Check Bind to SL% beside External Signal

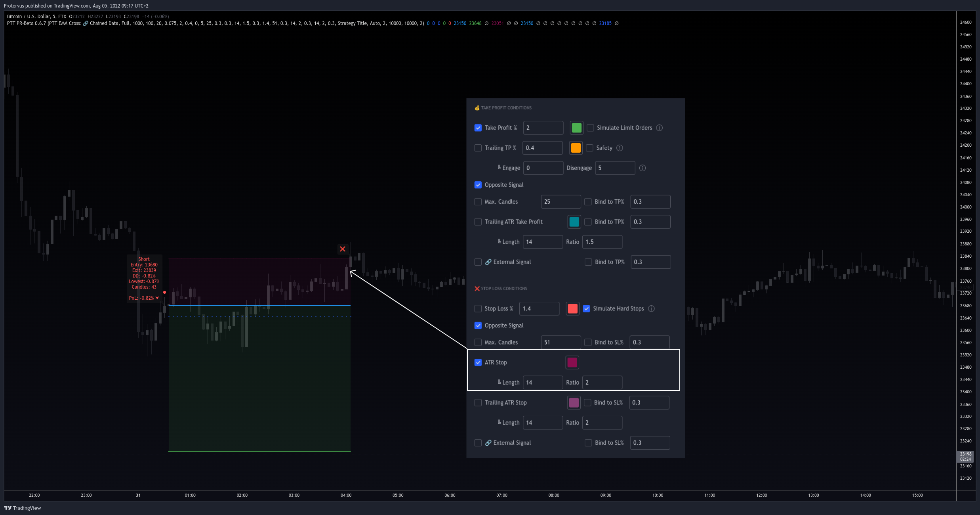[x=588, y=443]
